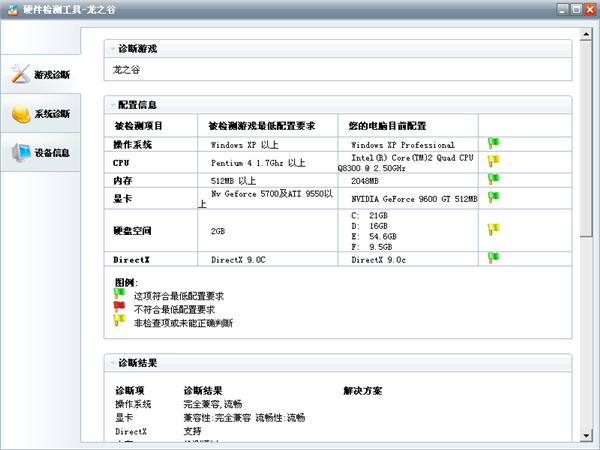Click the computer monitor icon

pyautogui.click(x=21, y=153)
